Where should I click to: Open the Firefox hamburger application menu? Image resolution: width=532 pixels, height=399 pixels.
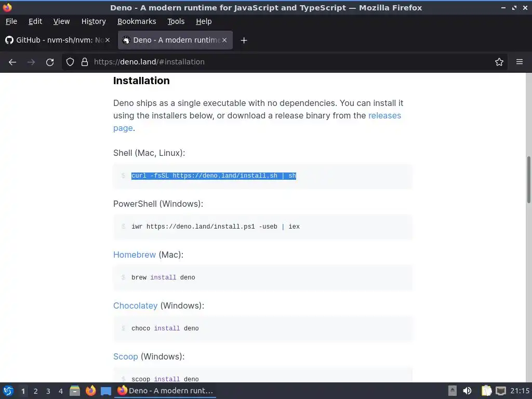520,62
